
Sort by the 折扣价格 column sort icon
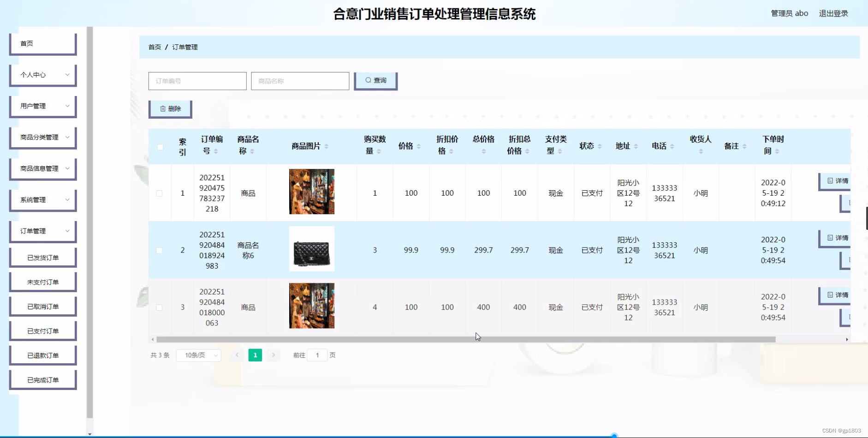click(x=452, y=151)
